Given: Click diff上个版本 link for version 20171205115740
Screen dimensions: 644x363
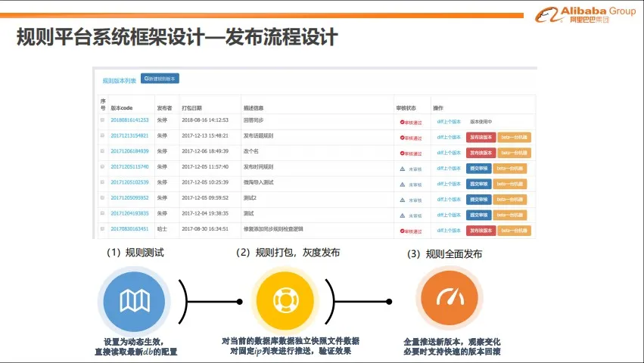Looking at the screenshot, I should 449,168.
